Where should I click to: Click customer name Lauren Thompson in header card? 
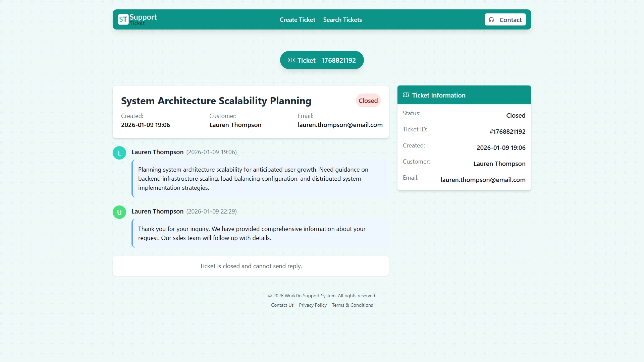coord(235,125)
